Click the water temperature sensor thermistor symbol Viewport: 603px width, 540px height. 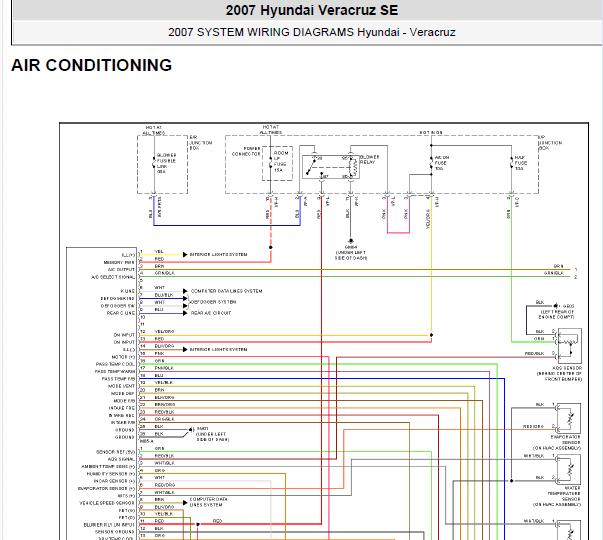coord(568,469)
